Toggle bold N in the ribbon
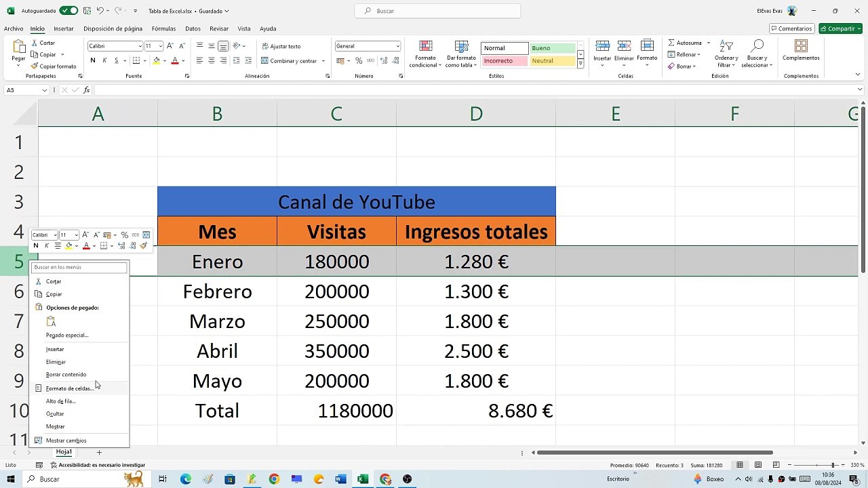The height and width of the screenshot is (488, 868). (x=92, y=60)
